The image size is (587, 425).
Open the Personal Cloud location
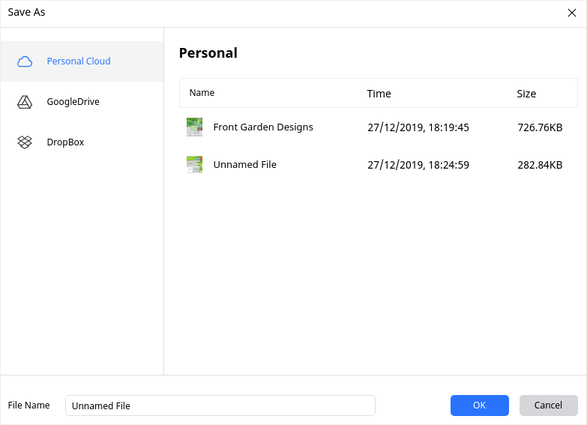coord(82,61)
